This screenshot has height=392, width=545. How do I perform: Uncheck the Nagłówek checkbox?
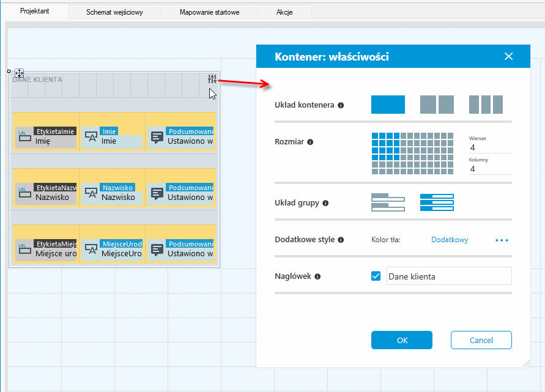pos(376,276)
